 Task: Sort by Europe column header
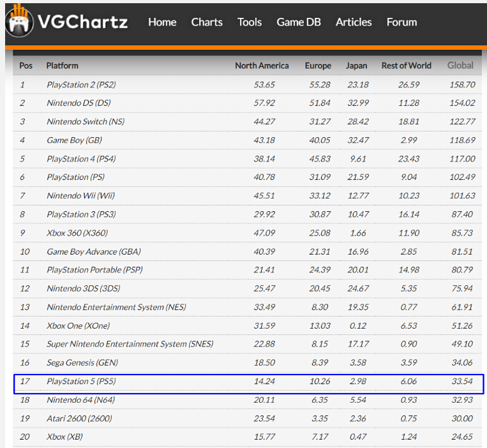(x=318, y=66)
